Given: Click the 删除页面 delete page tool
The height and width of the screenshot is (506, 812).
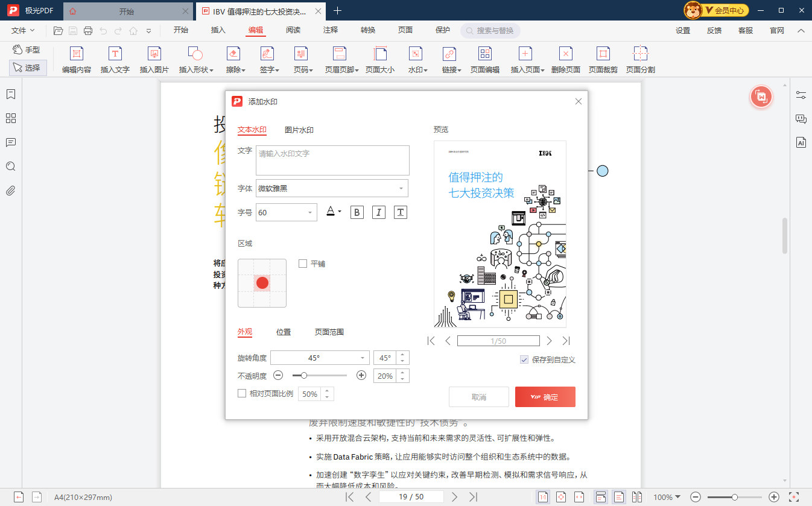Looking at the screenshot, I should [565, 60].
